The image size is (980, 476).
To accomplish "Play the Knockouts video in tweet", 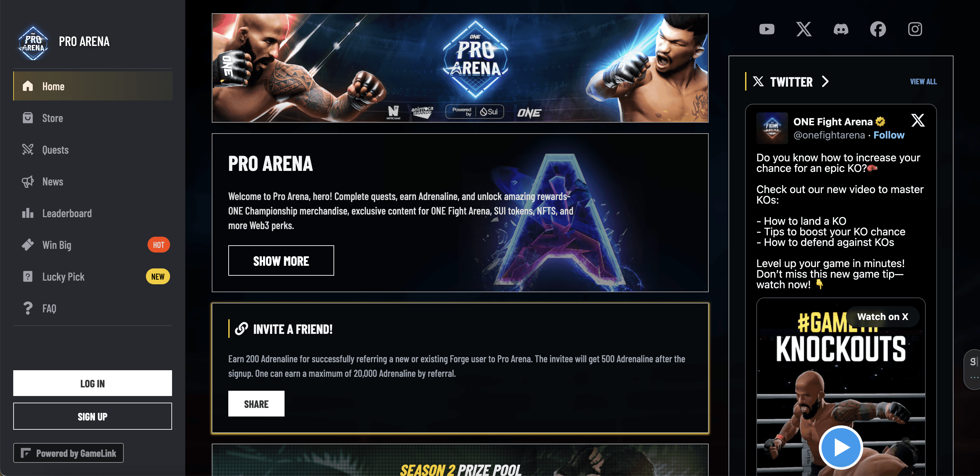I will [840, 448].
